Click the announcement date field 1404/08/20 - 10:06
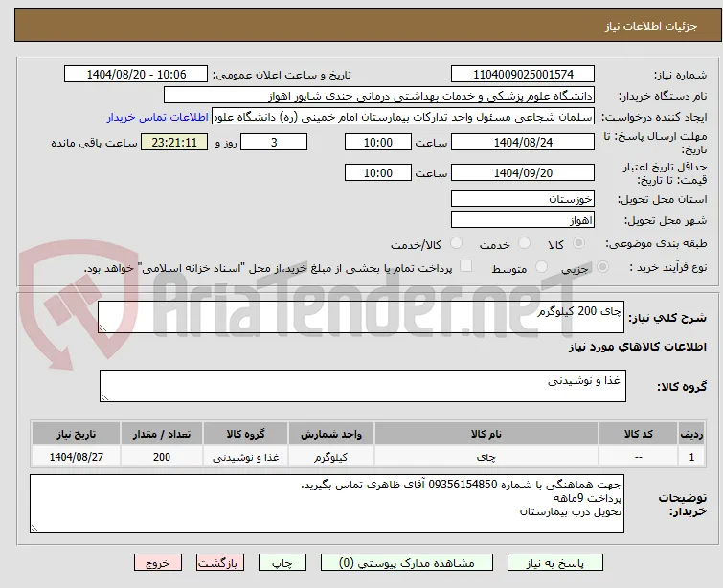Viewport: 723px width, 588px height. tap(136, 75)
